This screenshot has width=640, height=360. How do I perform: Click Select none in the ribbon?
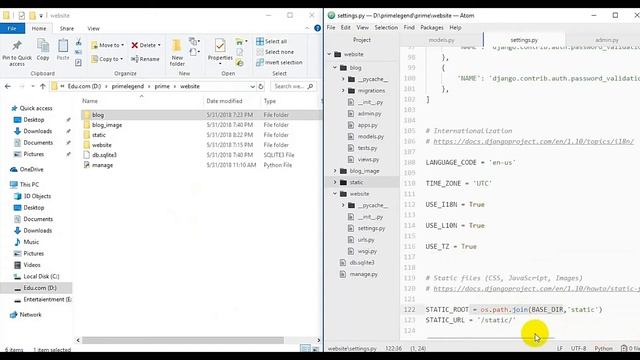click(x=275, y=52)
